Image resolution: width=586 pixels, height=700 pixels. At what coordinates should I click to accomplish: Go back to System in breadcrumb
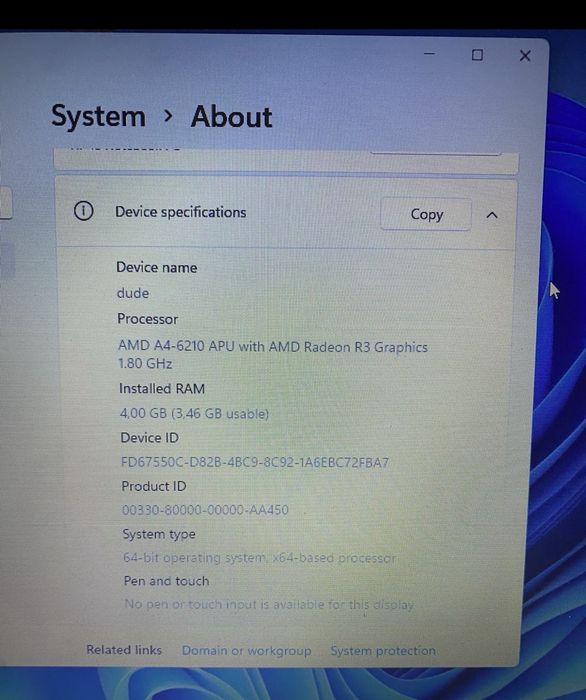99,116
